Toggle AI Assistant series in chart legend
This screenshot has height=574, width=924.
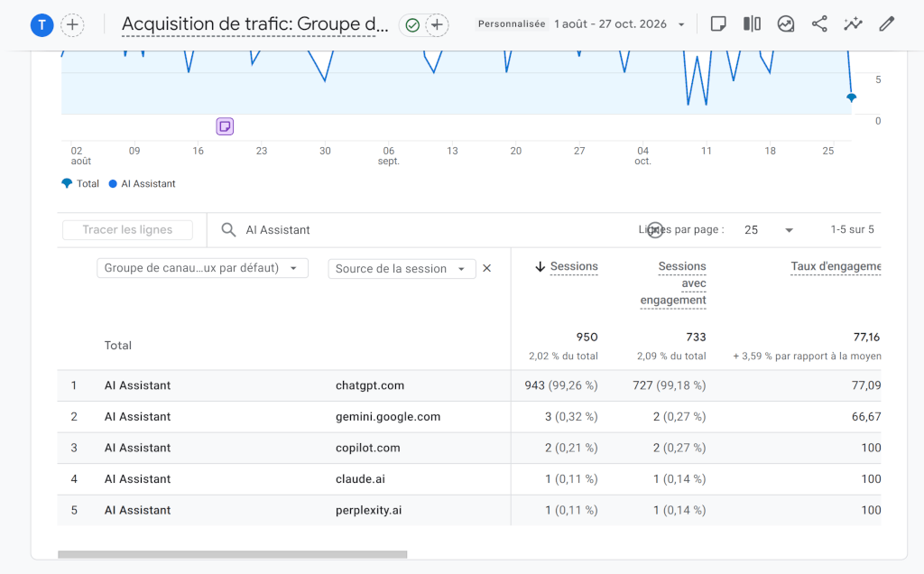[x=142, y=183]
